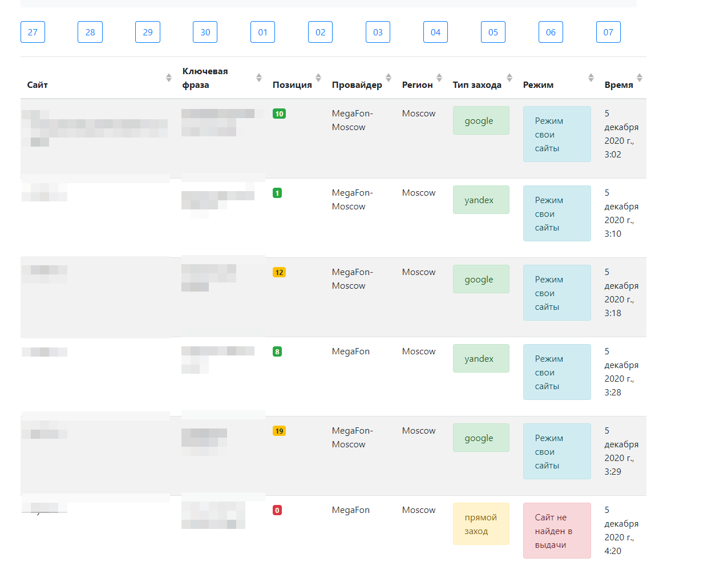Click the Позиция column header
This screenshot has height=570, width=728.
(x=292, y=84)
